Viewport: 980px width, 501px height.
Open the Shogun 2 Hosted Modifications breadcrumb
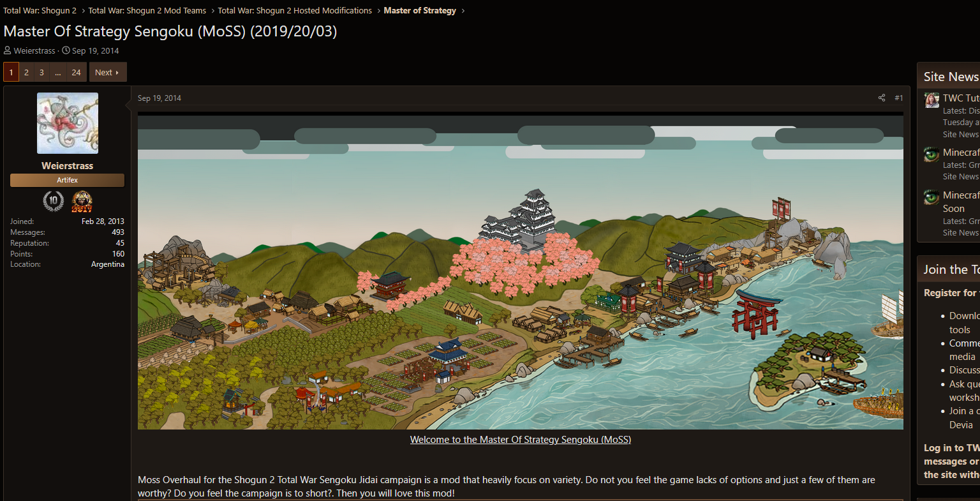(295, 10)
